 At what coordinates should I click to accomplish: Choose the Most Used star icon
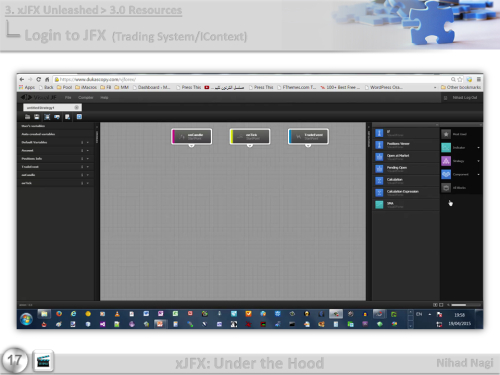click(x=446, y=134)
